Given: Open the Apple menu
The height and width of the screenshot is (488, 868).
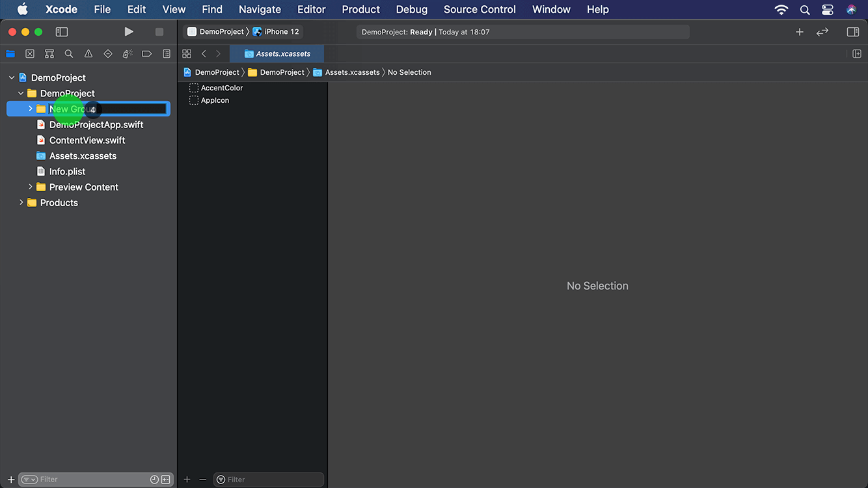Looking at the screenshot, I should click(x=23, y=9).
